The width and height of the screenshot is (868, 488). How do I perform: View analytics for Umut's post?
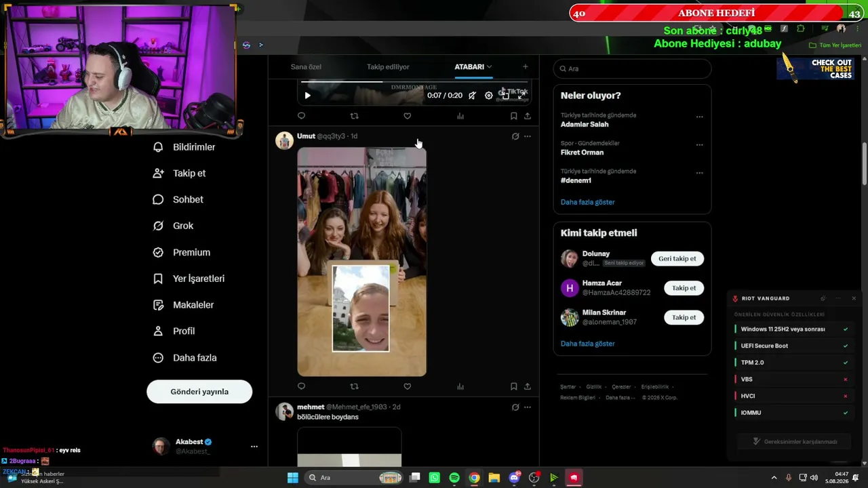460,386
